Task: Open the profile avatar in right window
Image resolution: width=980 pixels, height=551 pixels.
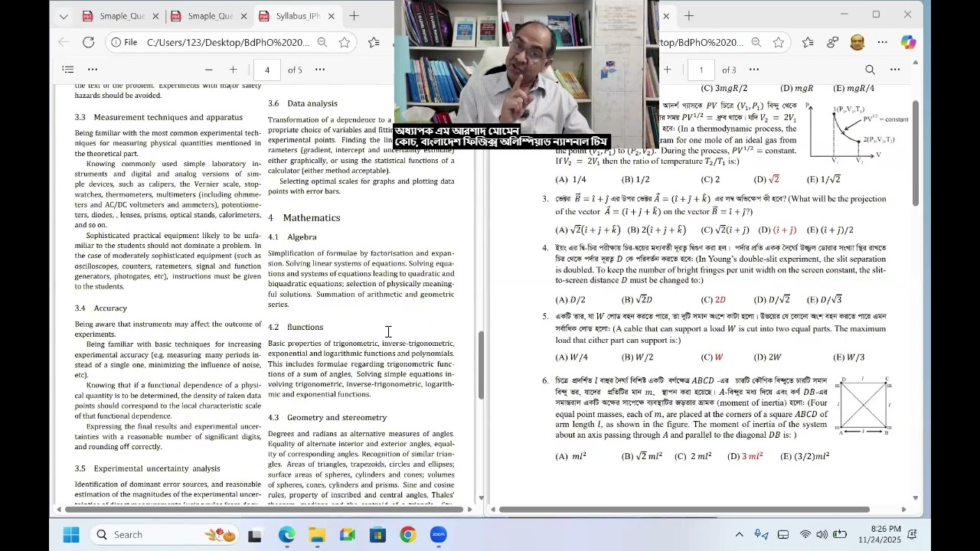Action: click(x=857, y=42)
